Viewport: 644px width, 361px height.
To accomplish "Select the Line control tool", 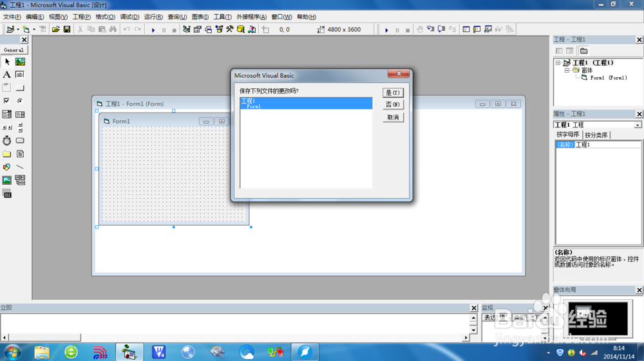I will tap(20, 167).
